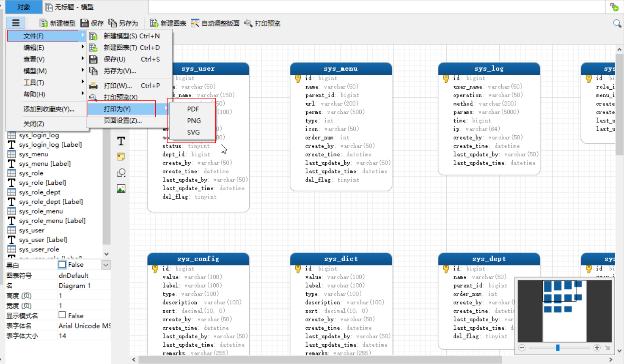
Task: Click the 保存 toolbar button
Action: pos(92,23)
